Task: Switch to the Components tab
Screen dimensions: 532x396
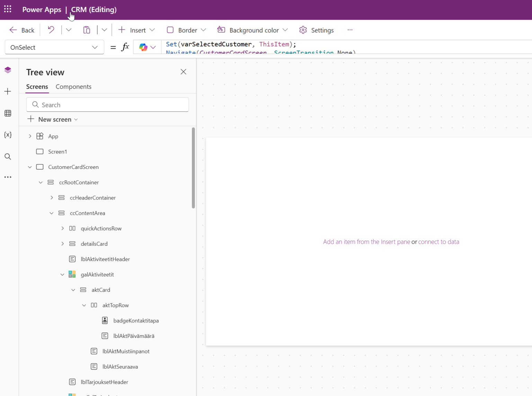Action: tap(73, 87)
